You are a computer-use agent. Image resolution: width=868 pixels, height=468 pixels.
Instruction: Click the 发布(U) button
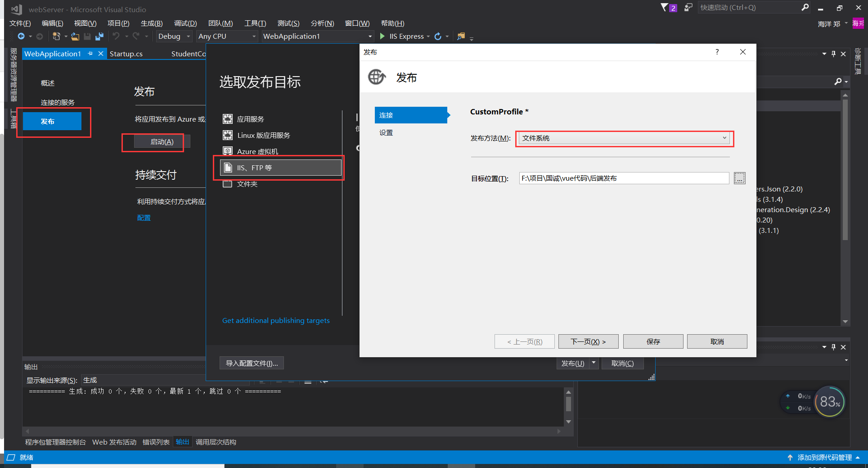(x=573, y=363)
